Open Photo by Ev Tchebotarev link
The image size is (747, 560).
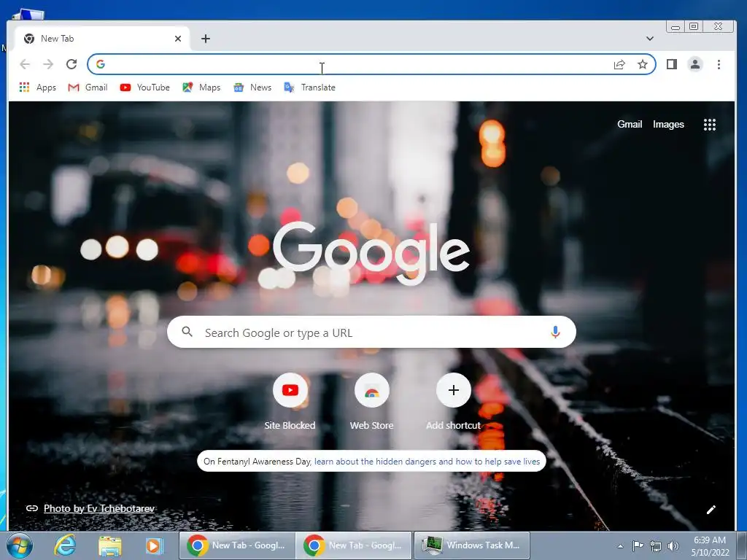[x=99, y=508]
